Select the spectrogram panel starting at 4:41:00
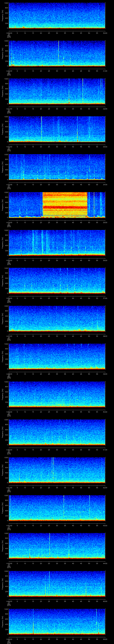The height and width of the screenshot is (644, 114). click(x=57, y=470)
